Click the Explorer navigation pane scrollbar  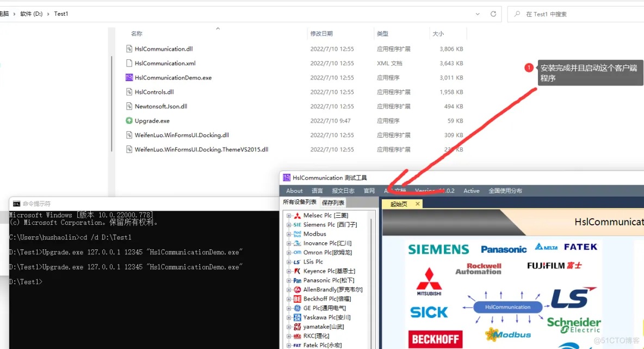pos(112,103)
